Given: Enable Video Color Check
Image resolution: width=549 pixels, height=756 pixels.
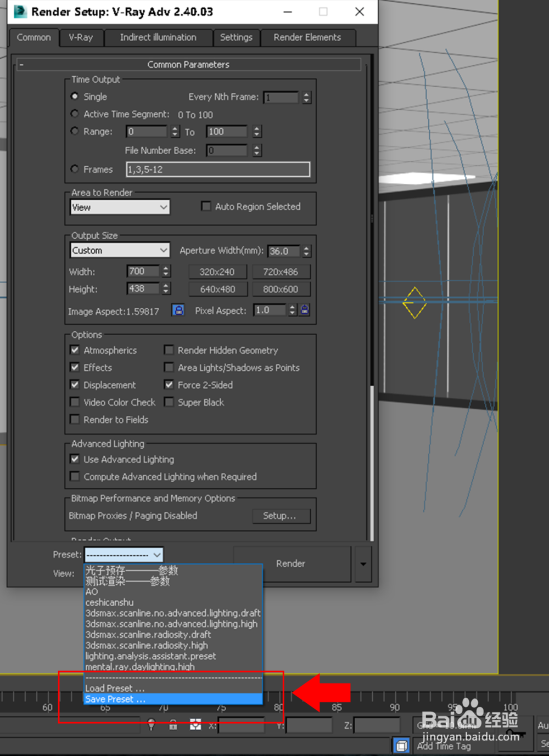Looking at the screenshot, I should pyautogui.click(x=75, y=402).
